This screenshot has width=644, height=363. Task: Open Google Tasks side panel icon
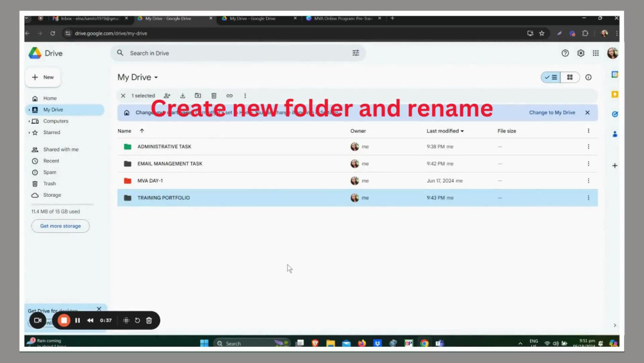coord(615,114)
